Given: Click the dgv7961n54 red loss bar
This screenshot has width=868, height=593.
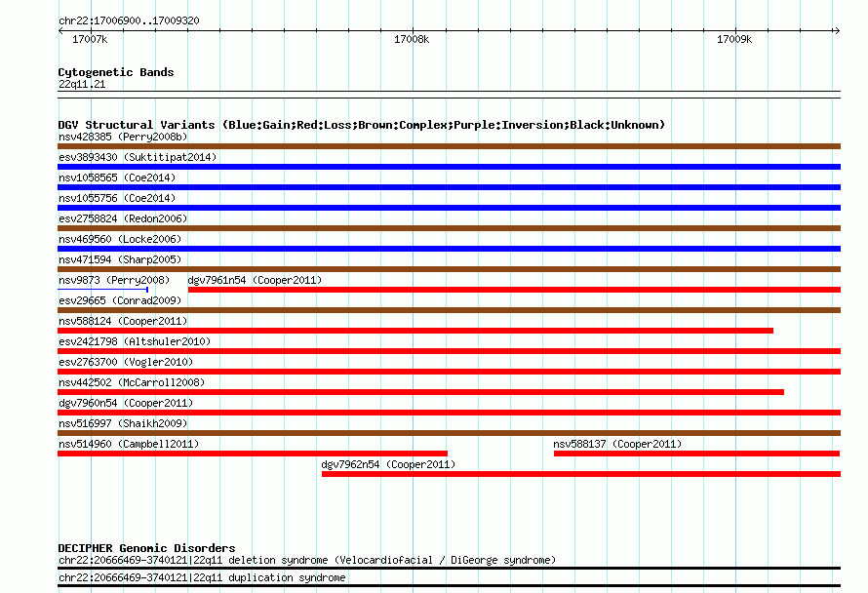Looking at the screenshot, I should pyautogui.click(x=514, y=290).
